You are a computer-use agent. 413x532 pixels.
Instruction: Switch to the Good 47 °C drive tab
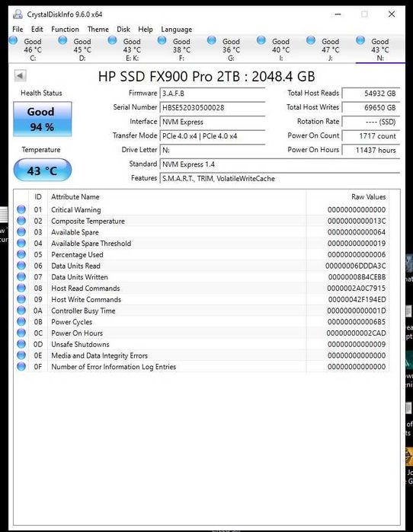(x=330, y=49)
